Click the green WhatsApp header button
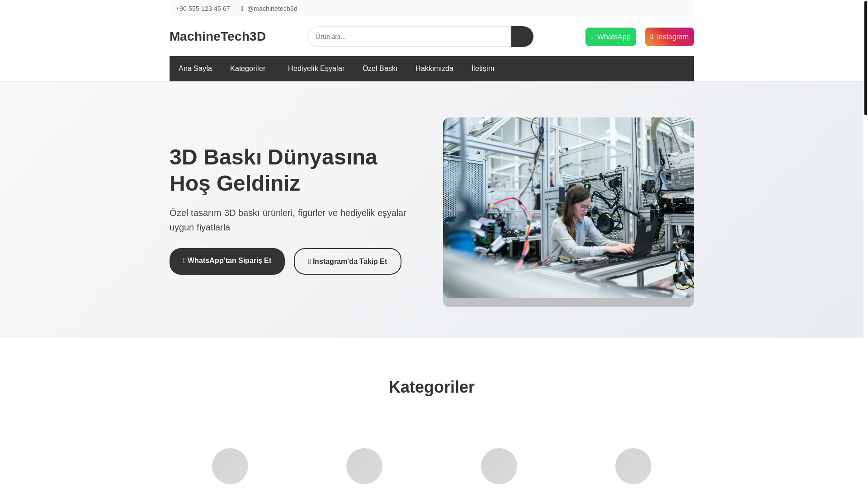868x488 pixels. pyautogui.click(x=610, y=37)
